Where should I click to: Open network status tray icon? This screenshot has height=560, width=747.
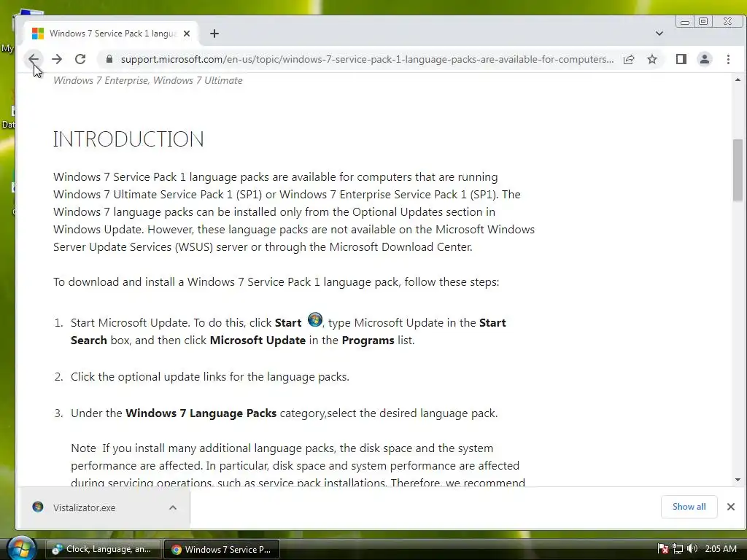678,549
